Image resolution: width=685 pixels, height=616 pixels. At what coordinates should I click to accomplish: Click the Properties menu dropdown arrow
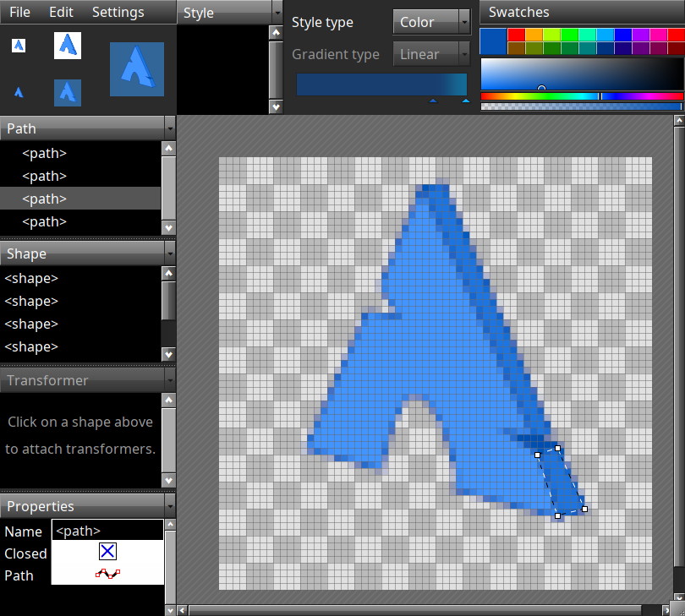pos(170,506)
